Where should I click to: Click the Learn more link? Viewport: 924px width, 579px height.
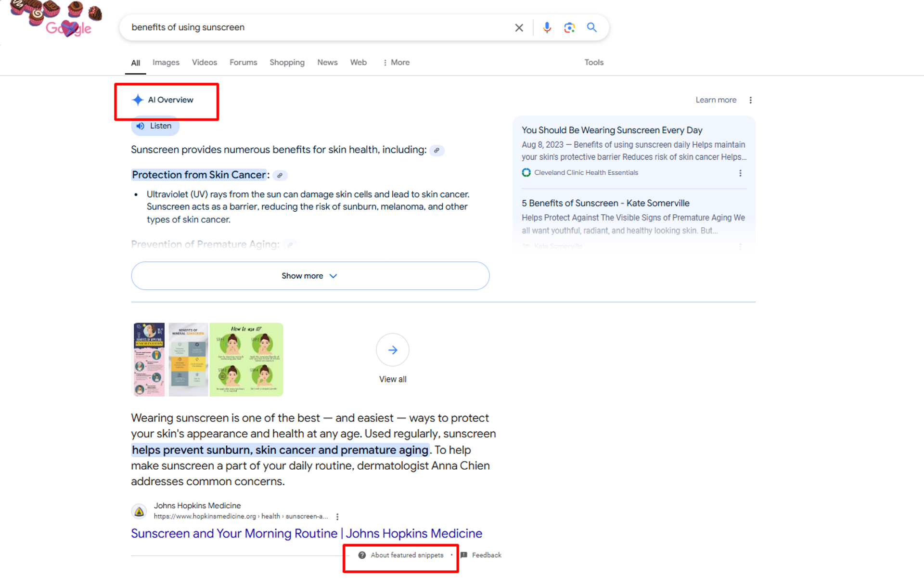pyautogui.click(x=716, y=100)
